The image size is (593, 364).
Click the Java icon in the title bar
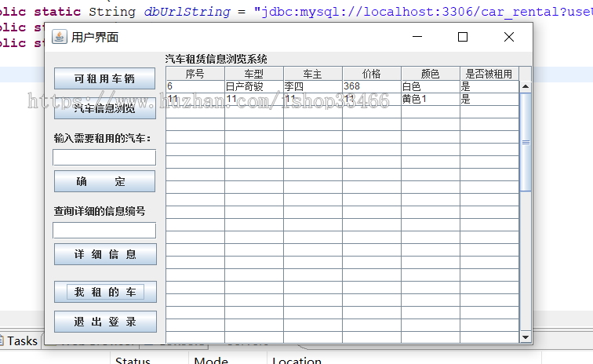[60, 37]
